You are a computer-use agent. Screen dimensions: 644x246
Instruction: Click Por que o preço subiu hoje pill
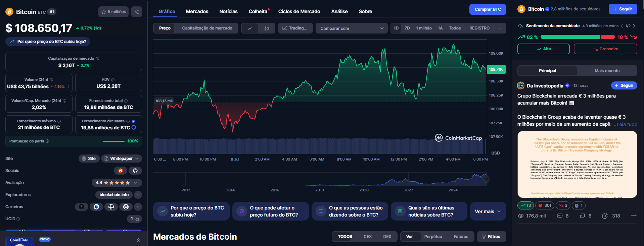(48, 42)
